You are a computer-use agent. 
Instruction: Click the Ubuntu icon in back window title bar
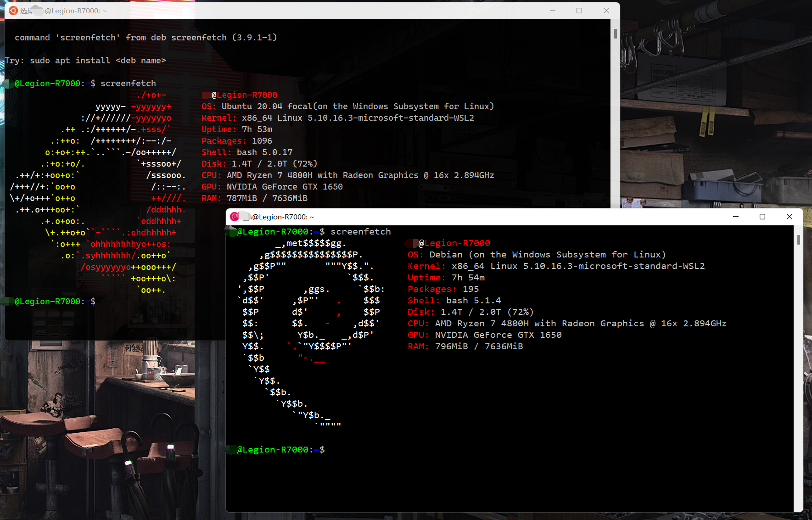point(13,11)
